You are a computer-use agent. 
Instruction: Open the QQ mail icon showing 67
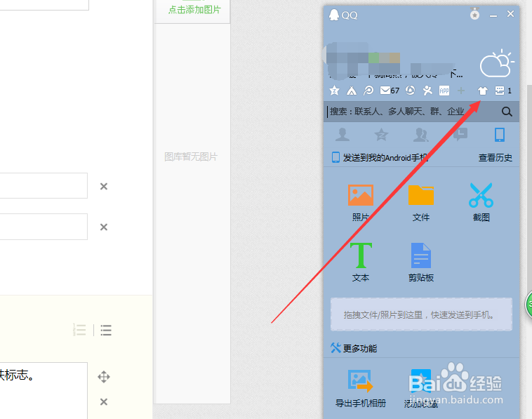tap(390, 91)
